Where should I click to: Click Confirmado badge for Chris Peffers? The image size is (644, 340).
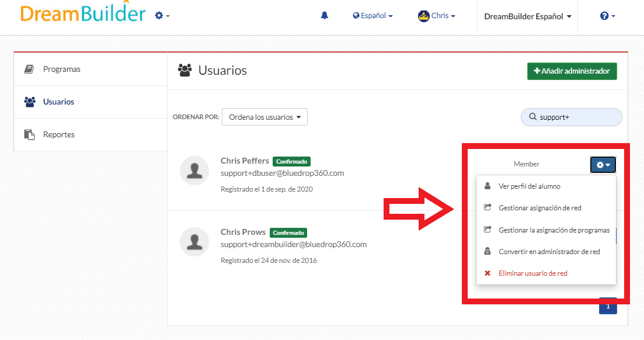coord(291,162)
